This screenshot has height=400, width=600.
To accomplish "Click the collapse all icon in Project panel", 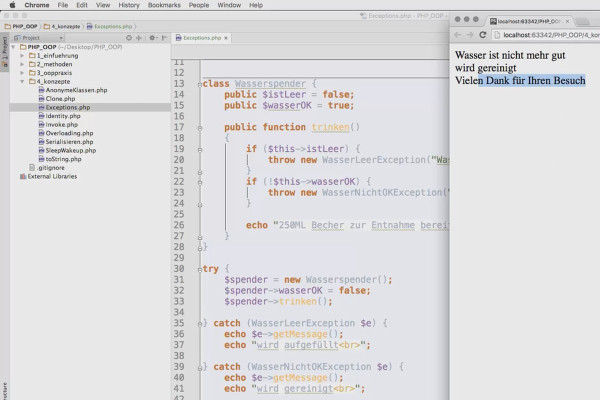I will (x=139, y=38).
